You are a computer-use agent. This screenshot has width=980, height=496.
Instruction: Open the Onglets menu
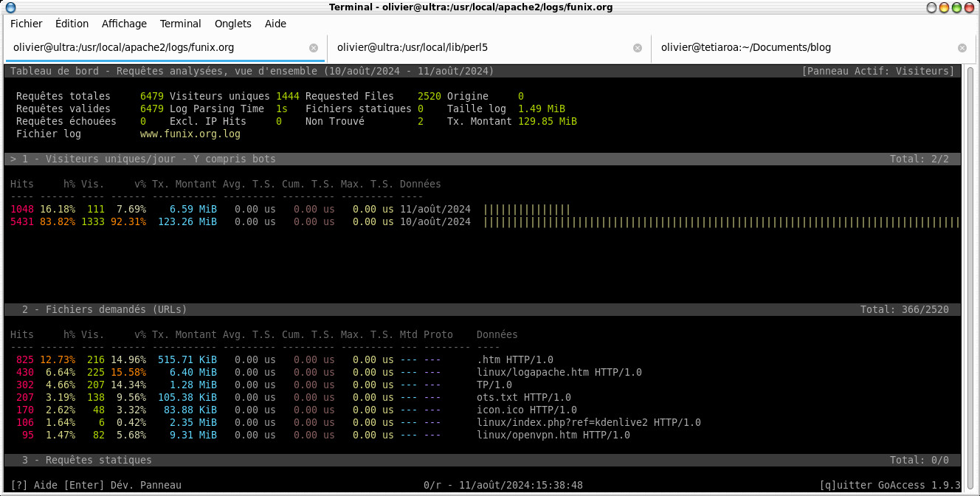[232, 24]
